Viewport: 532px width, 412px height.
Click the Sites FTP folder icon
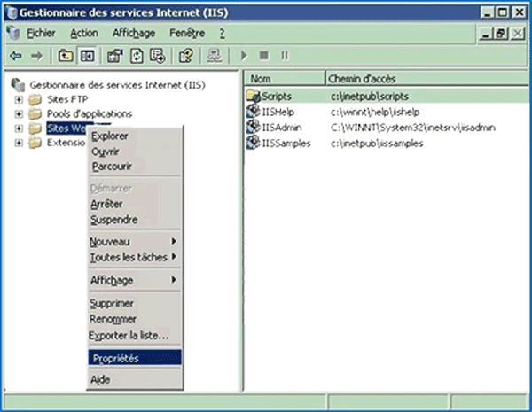35,100
